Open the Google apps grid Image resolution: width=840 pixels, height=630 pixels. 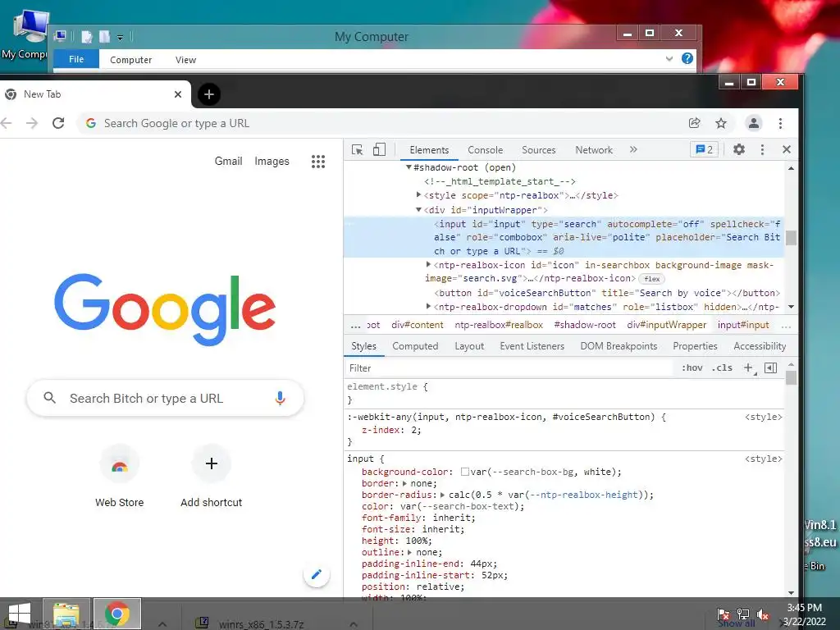click(x=318, y=162)
